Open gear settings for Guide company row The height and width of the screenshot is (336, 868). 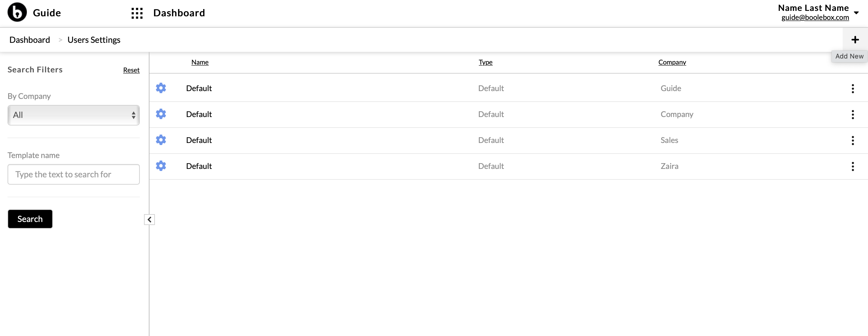161,88
